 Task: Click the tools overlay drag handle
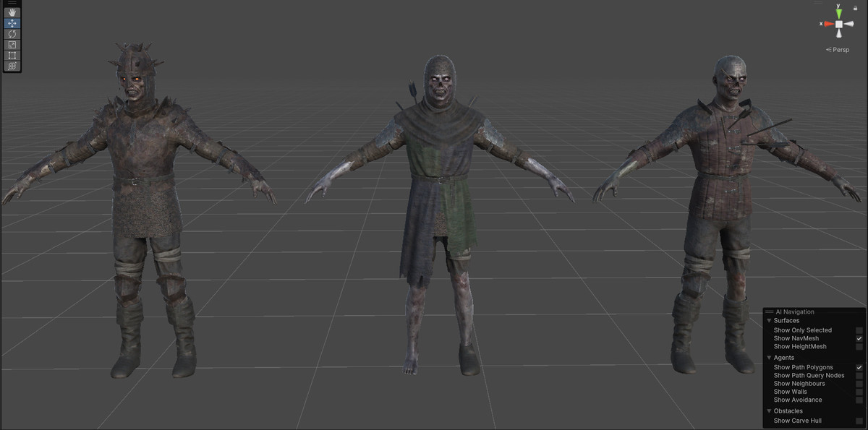(x=12, y=3)
